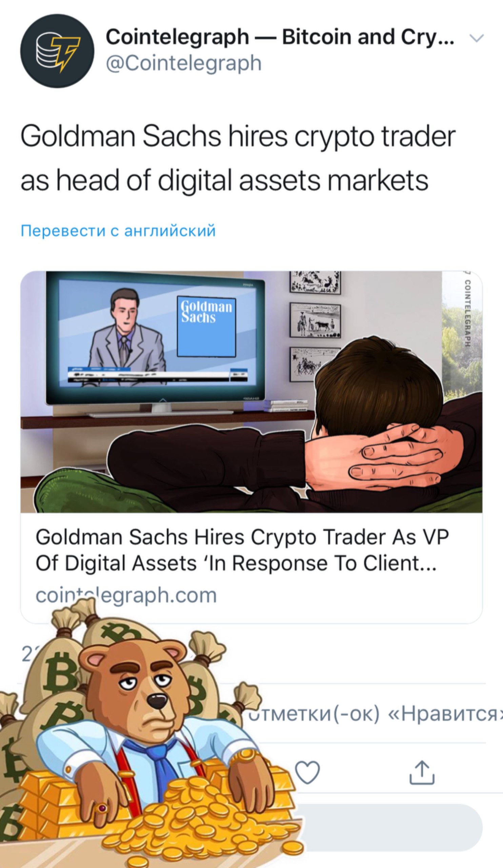The height and width of the screenshot is (868, 503).
Task: Open the Cointelegraph profile avatar
Action: tap(57, 51)
